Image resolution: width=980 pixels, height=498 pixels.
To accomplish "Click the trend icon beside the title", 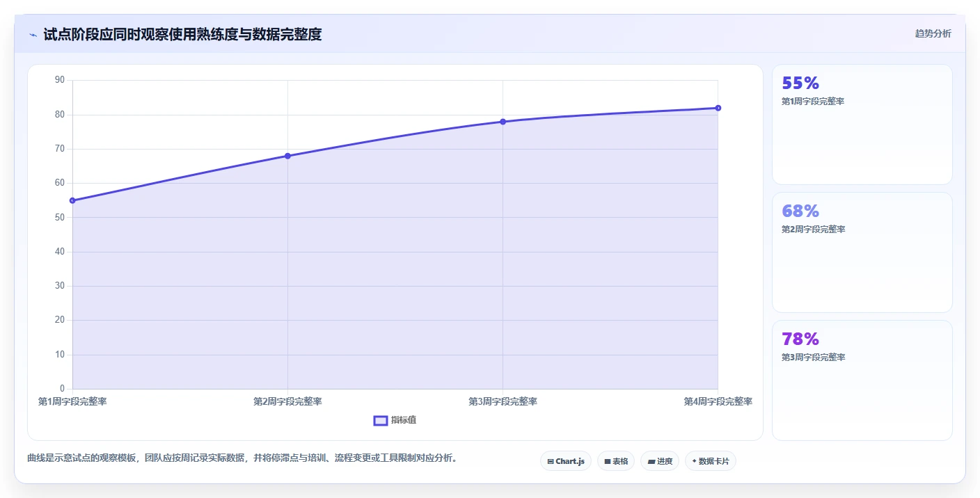I will click(x=33, y=34).
